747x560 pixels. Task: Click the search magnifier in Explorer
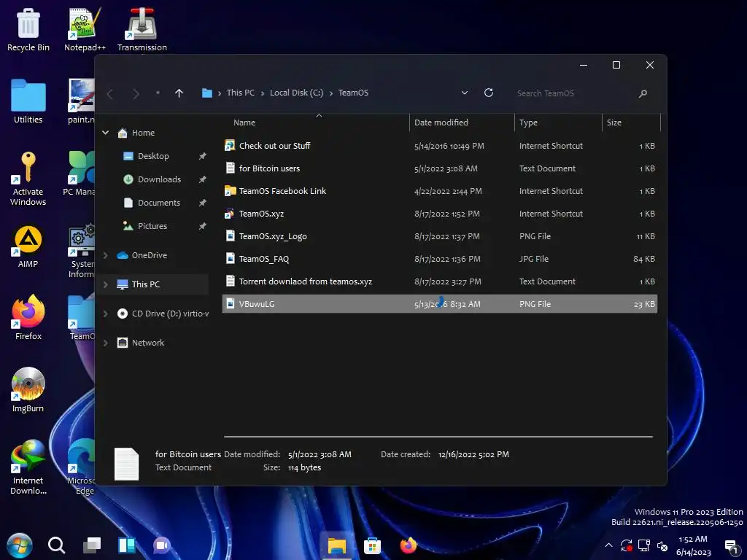pos(643,93)
